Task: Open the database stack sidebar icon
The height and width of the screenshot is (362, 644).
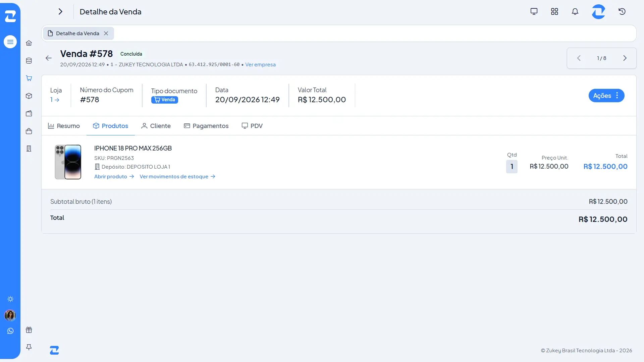Action: [x=29, y=61]
